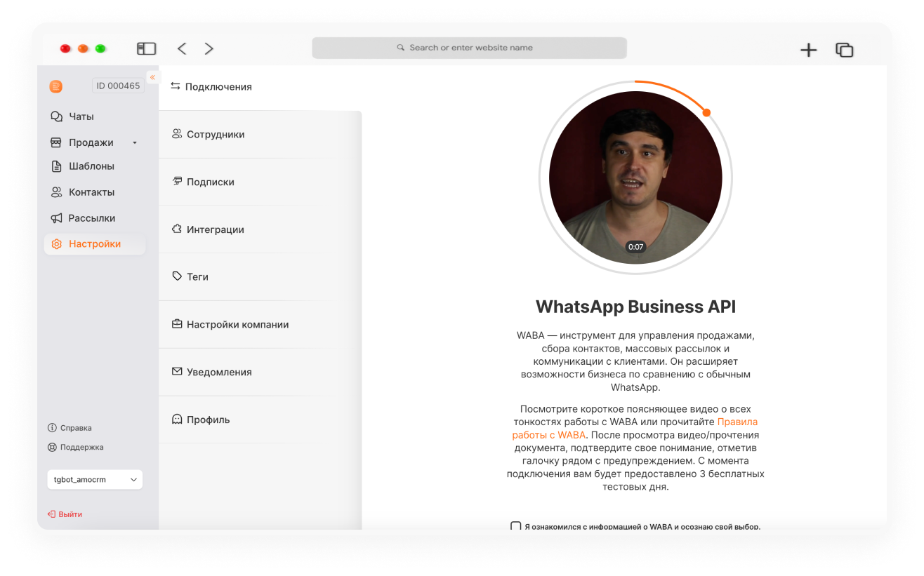Open the tgbot_amocrm account dropdown

click(x=95, y=480)
